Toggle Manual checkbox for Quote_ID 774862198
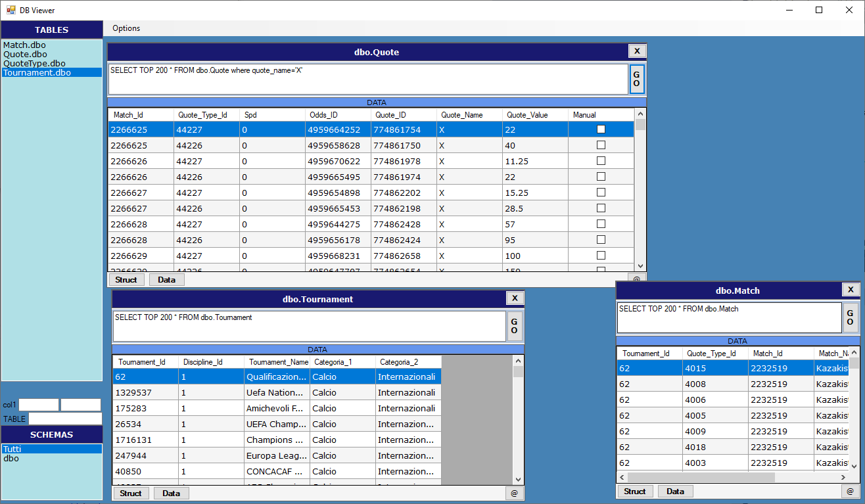The height and width of the screenshot is (504, 865). (601, 208)
